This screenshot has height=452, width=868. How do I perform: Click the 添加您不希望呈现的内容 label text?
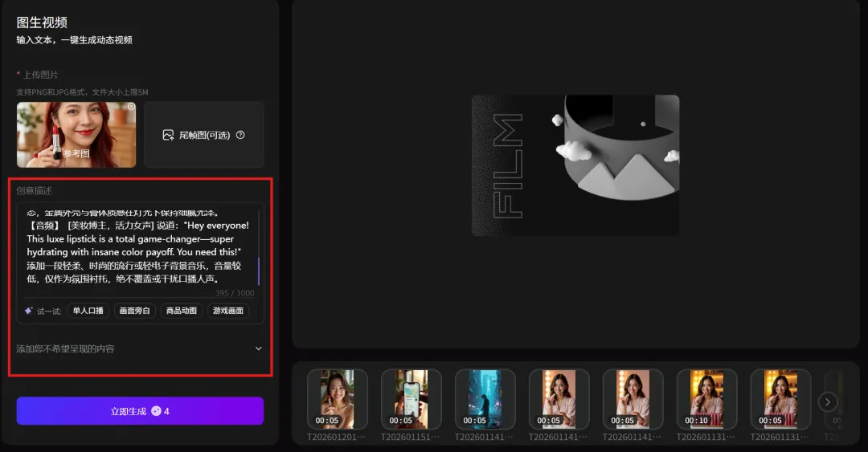click(x=65, y=349)
